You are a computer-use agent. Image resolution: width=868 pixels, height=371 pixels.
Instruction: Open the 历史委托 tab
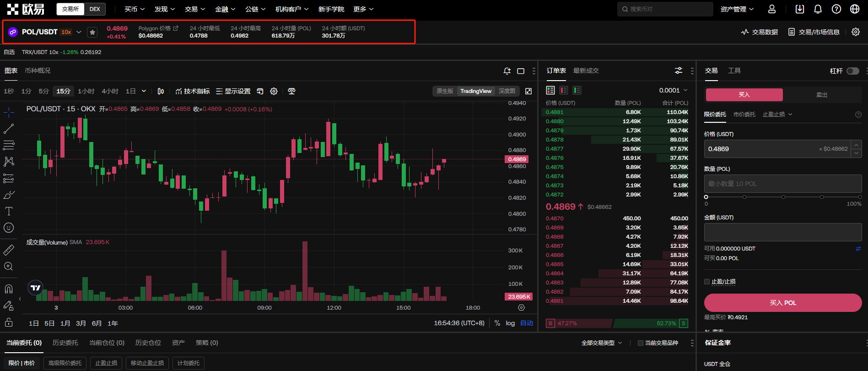65,343
